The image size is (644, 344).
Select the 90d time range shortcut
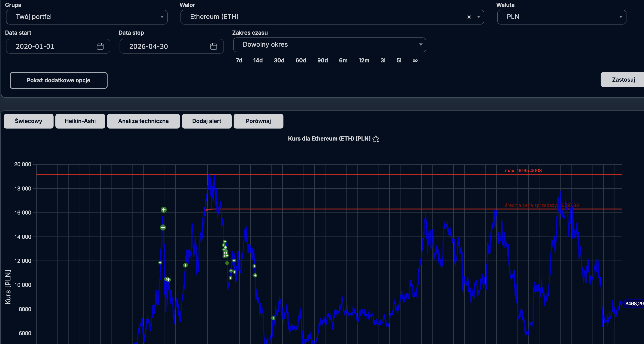(x=322, y=61)
